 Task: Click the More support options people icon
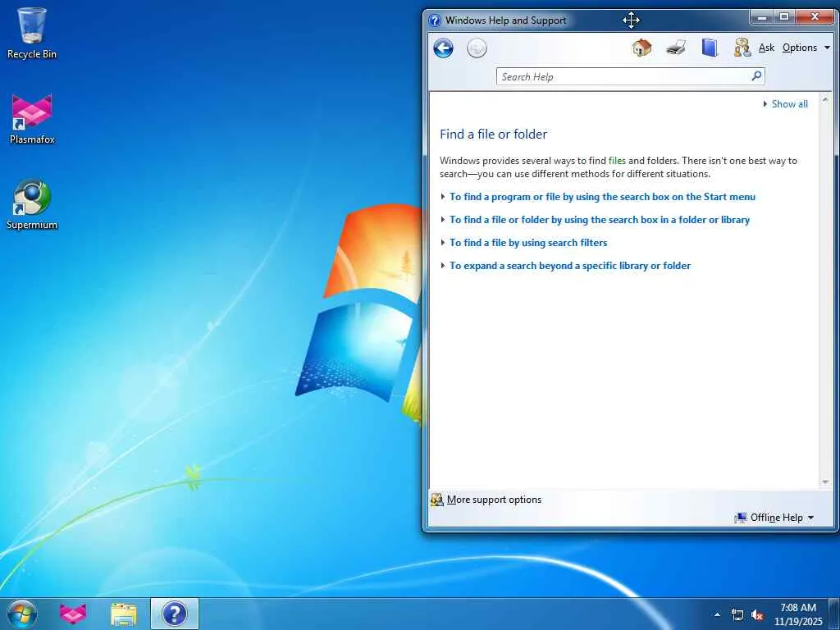[437, 500]
